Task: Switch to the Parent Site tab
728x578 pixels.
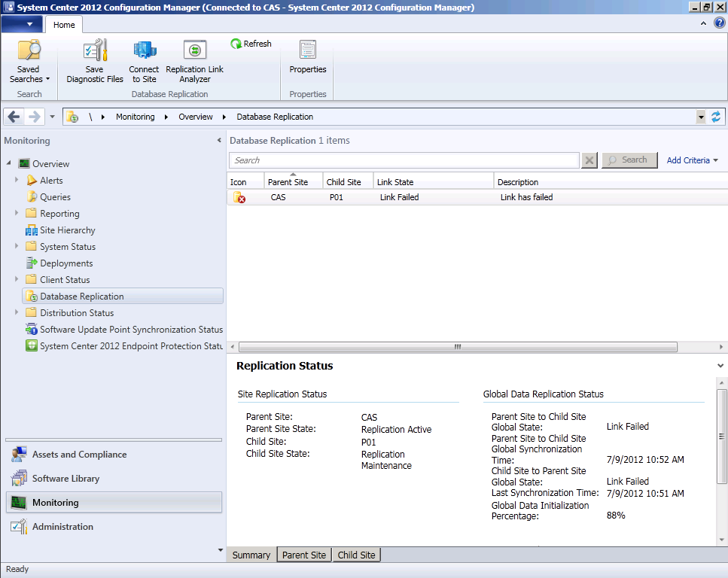Action: tap(304, 555)
